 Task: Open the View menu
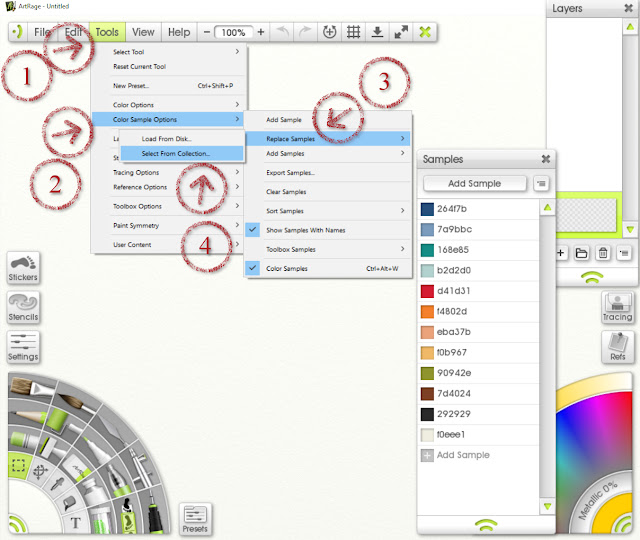(143, 32)
